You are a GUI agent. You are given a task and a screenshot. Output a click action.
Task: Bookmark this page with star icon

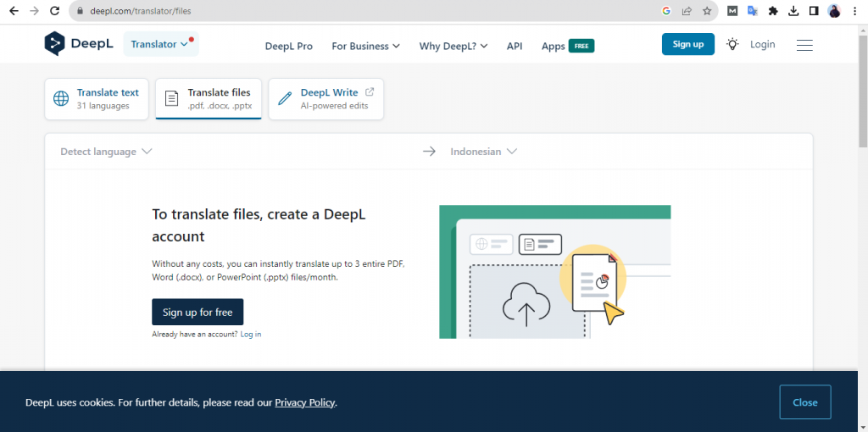pos(707,10)
